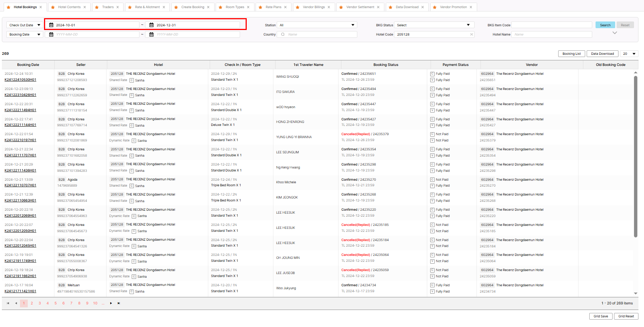The image size is (644, 327).
Task: Click the search magnifier in Country field
Action: pyautogui.click(x=283, y=34)
